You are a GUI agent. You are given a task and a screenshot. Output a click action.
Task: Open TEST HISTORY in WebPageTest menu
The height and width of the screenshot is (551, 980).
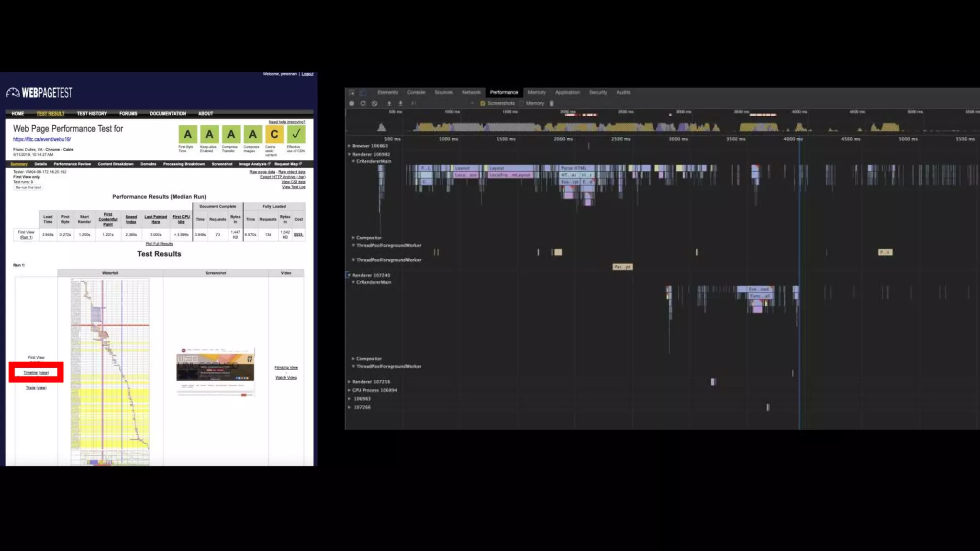[x=91, y=114]
